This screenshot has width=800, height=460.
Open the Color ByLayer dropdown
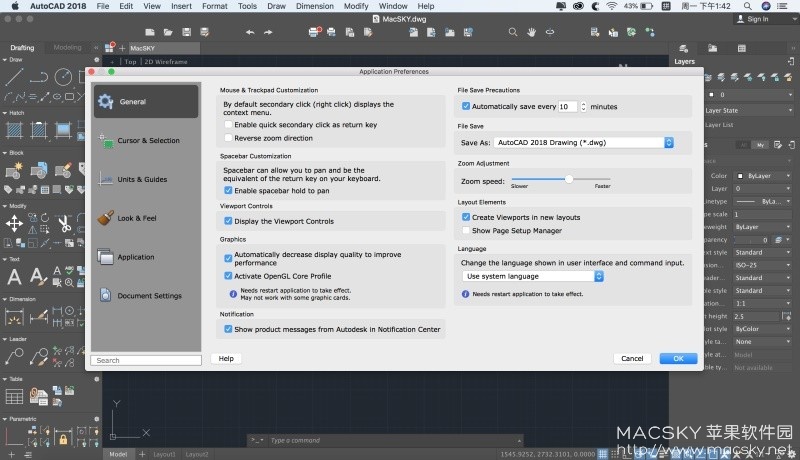click(x=764, y=175)
